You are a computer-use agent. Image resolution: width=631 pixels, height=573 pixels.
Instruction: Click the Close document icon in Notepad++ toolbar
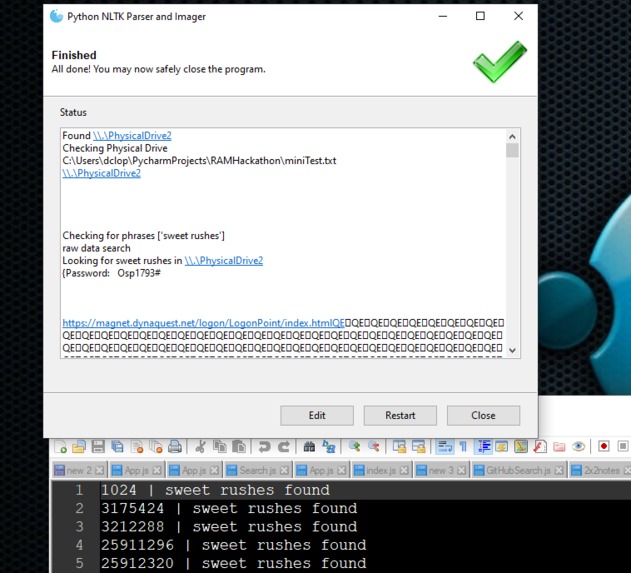click(137, 447)
